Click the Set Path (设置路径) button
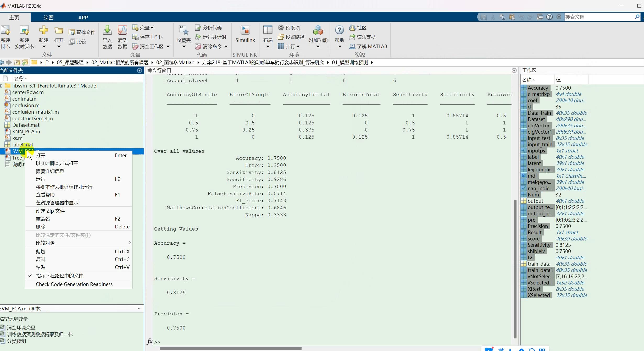This screenshot has height=351, width=644. [291, 37]
